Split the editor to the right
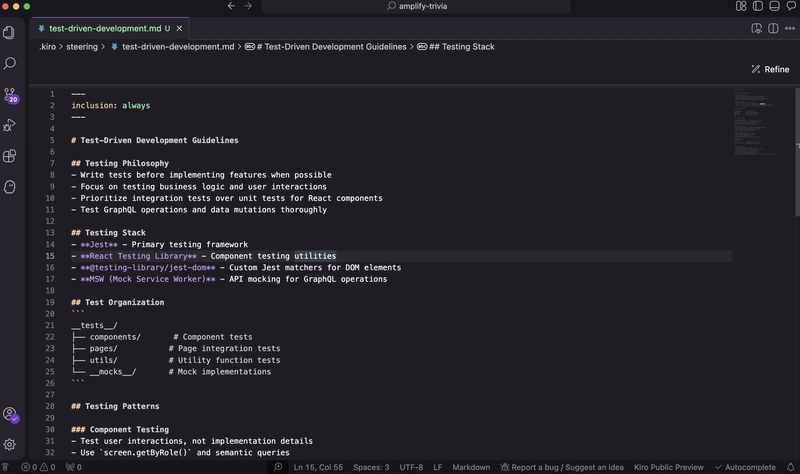Screen dimensions: 800x474 pos(773,29)
